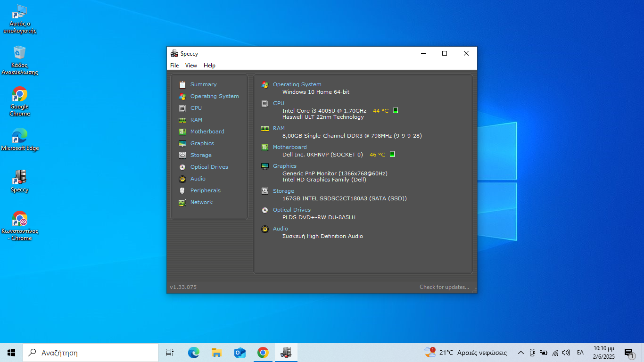Screen dimensions: 644x362
Task: Click the Speccy icon in the title bar
Action: coord(174,53)
